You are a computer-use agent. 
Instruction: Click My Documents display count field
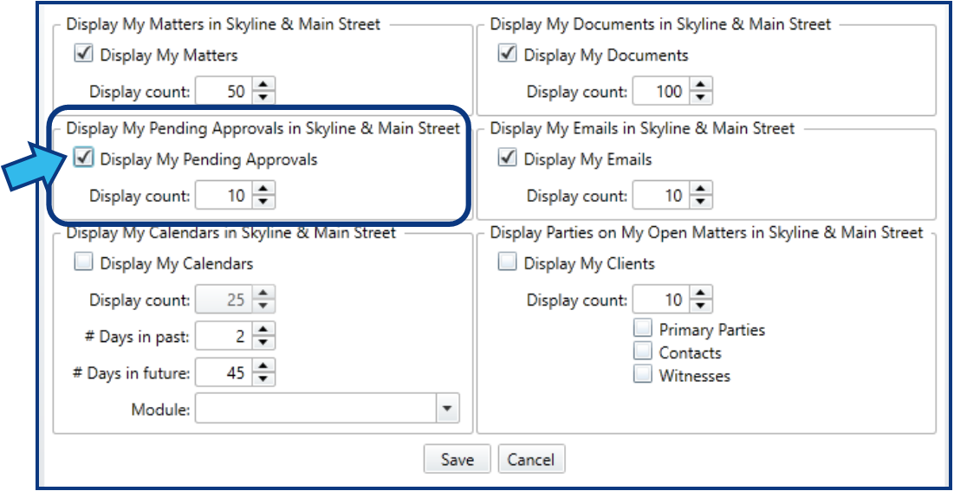click(x=661, y=91)
